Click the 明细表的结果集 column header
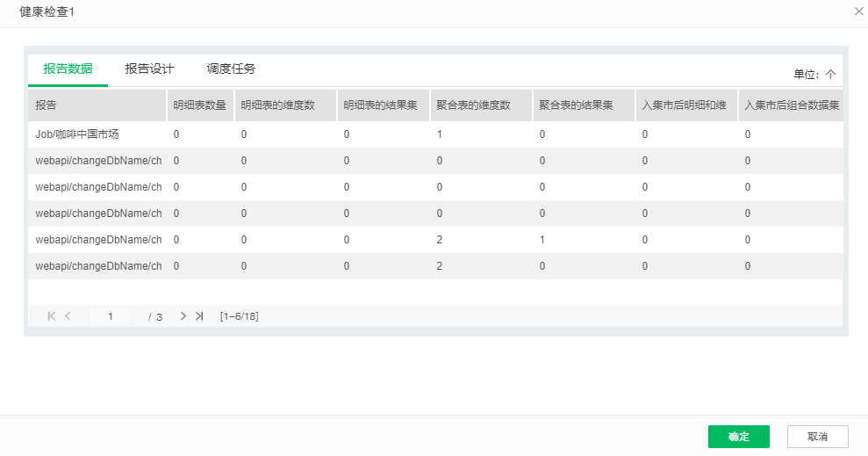 point(383,105)
